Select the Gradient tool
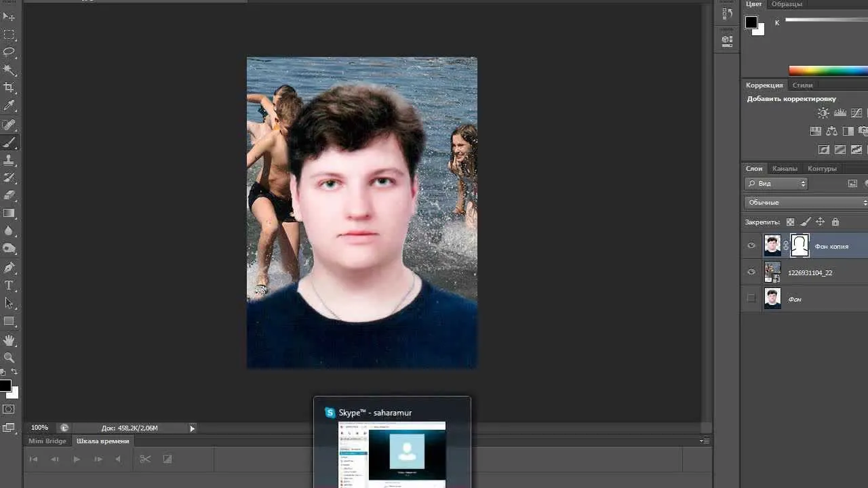This screenshot has width=868, height=488. (9, 213)
